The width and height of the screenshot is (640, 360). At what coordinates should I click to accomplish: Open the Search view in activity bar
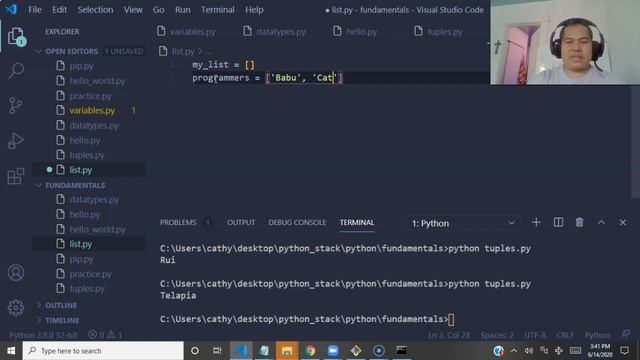[x=16, y=71]
